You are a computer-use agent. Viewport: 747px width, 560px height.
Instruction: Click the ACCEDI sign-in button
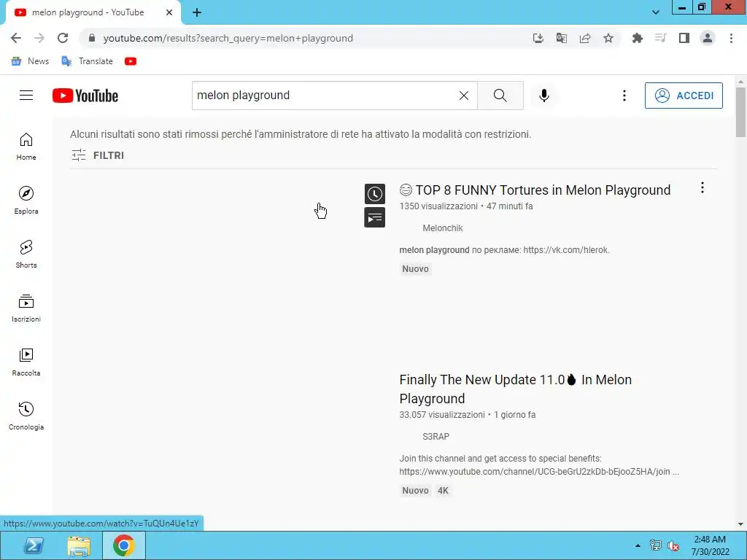coord(684,96)
